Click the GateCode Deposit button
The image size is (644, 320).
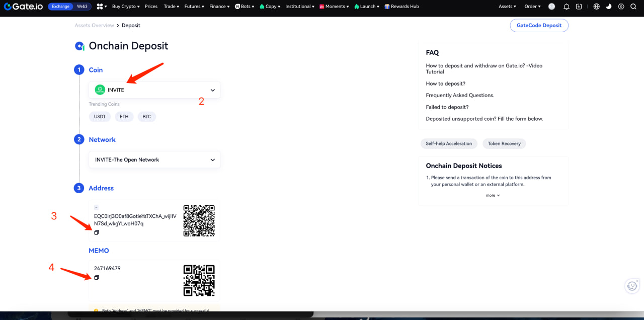[539, 26]
